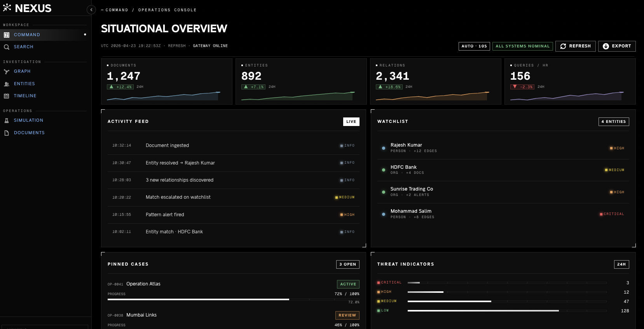Select 'Entity resolved → Rajesh Kumar' row

(x=233, y=163)
